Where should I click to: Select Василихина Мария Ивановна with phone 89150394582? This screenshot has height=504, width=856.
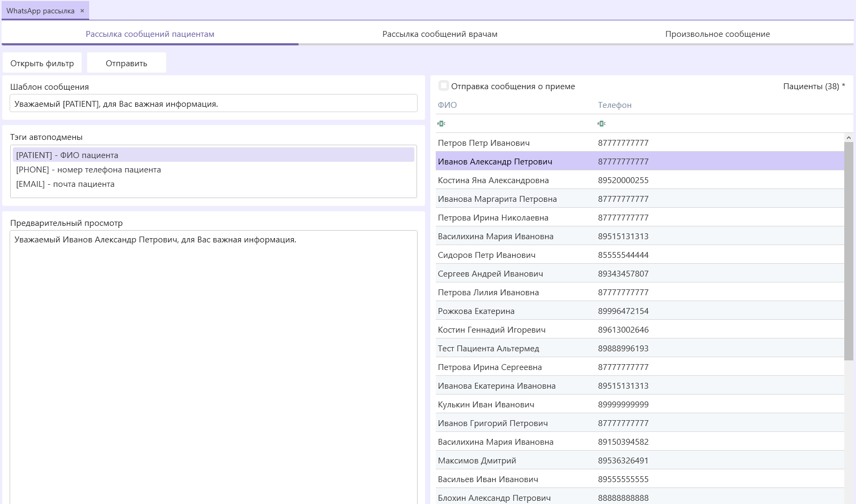tap(640, 442)
